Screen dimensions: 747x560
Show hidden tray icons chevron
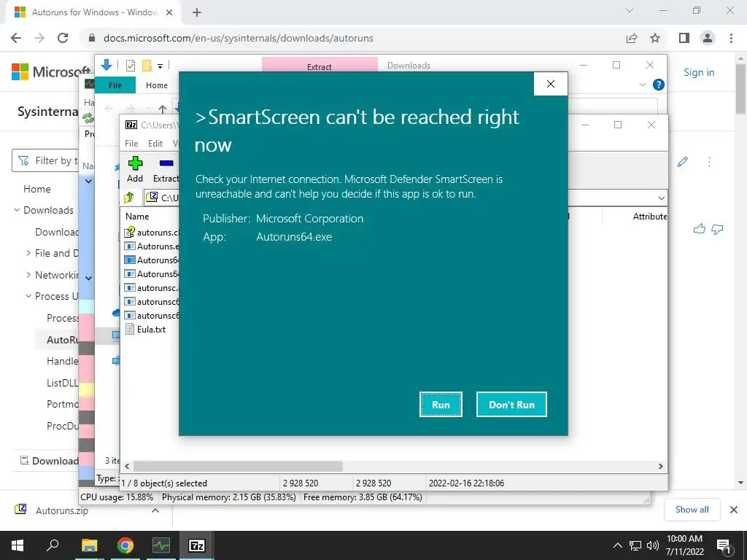click(617, 545)
